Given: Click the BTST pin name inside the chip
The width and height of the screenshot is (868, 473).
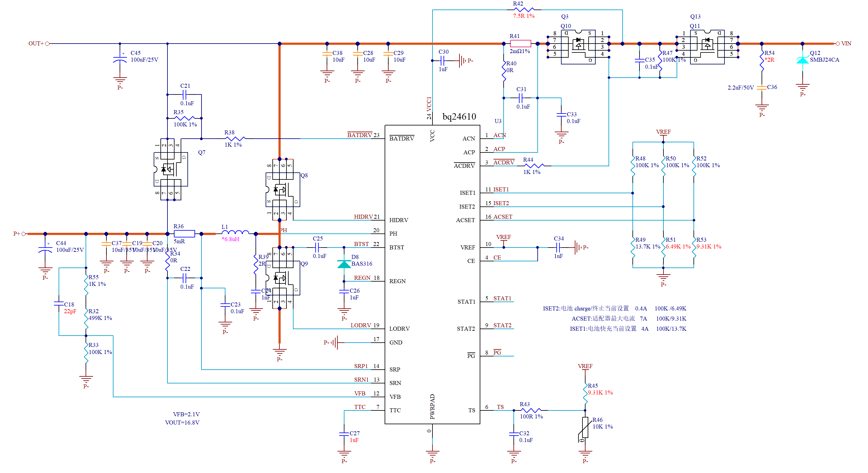Looking at the screenshot, I should pyautogui.click(x=397, y=247).
